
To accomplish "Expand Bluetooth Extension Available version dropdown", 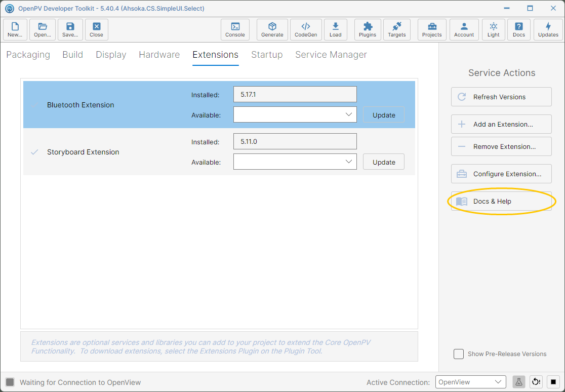I will [295, 114].
